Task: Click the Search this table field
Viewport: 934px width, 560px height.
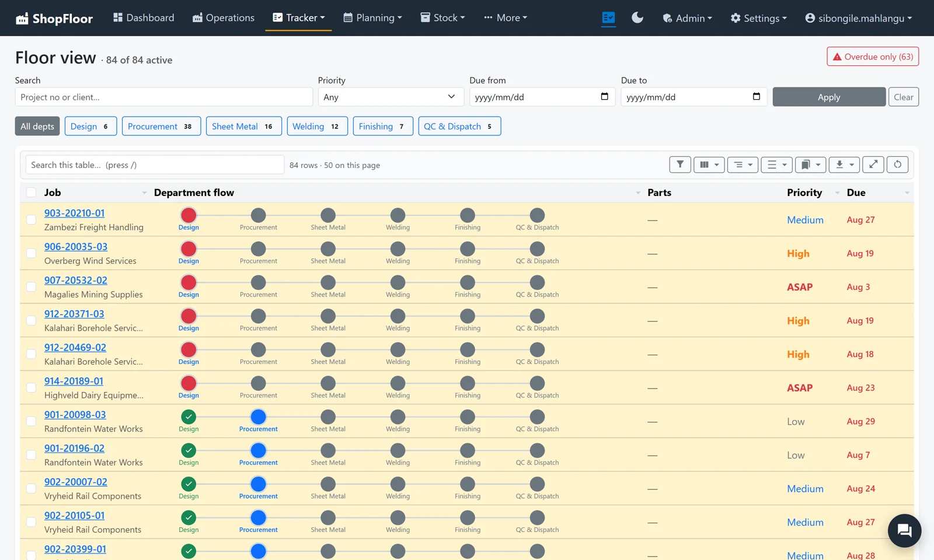Action: 155,164
